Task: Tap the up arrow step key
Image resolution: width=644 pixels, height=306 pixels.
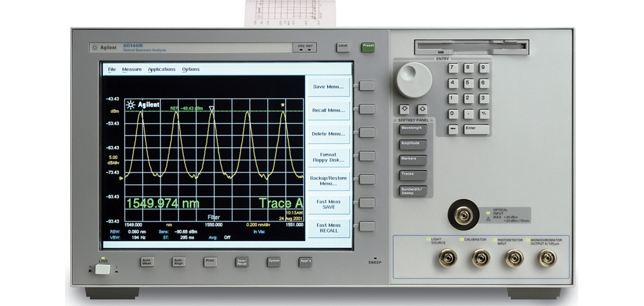Action: [x=422, y=110]
